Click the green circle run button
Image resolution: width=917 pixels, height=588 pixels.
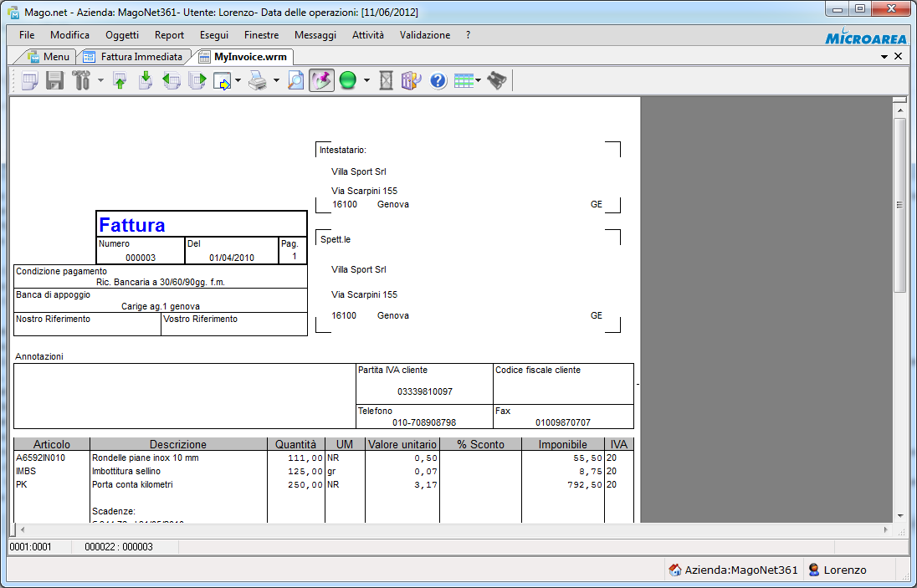[x=348, y=81]
